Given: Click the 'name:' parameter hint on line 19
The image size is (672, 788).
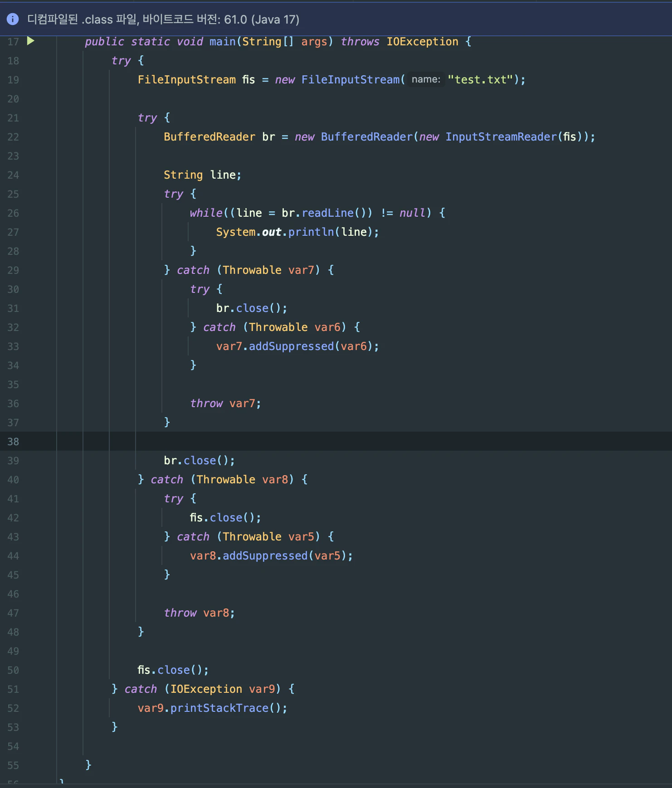Looking at the screenshot, I should coord(426,79).
